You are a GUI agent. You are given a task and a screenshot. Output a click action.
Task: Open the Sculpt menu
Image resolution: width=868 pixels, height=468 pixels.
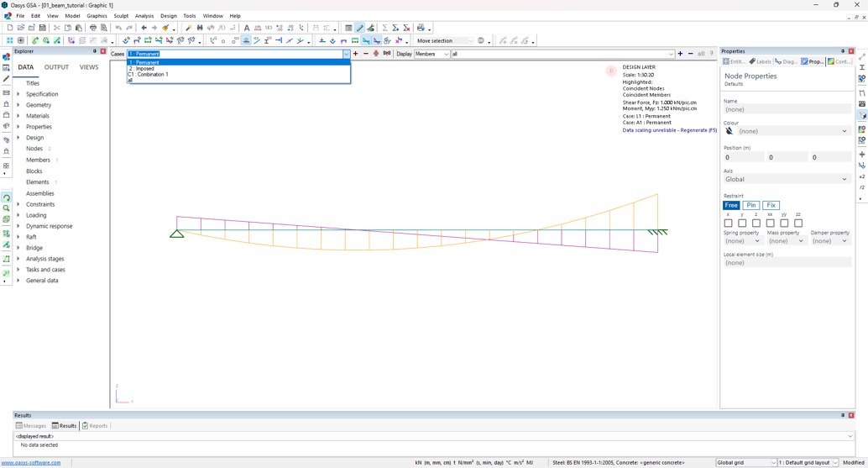tap(121, 16)
